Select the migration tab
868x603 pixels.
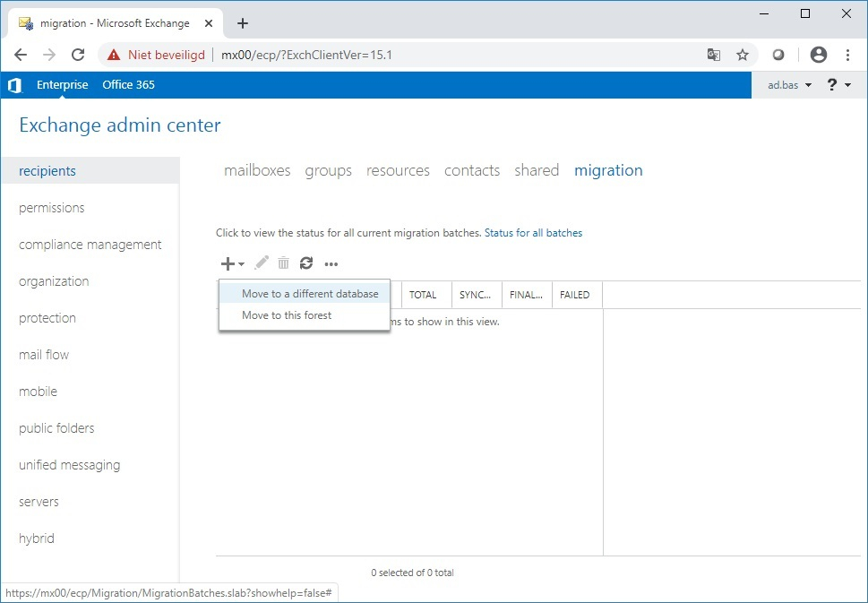(x=608, y=170)
